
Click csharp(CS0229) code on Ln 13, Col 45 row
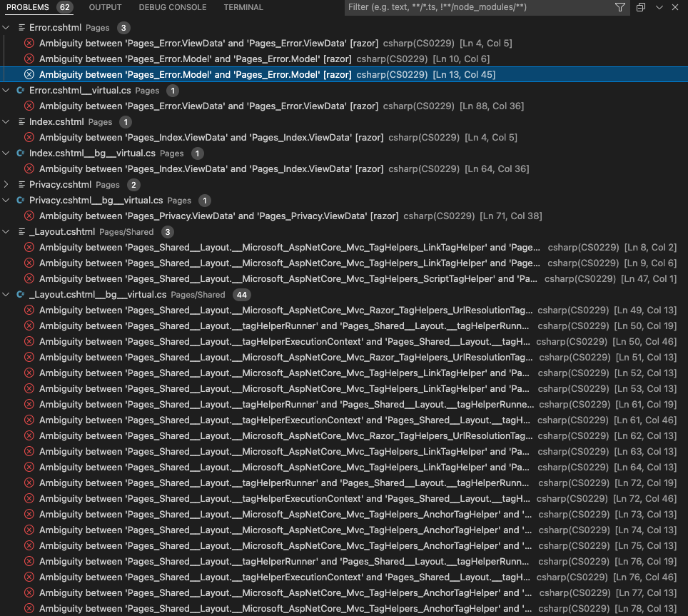pyautogui.click(x=392, y=74)
